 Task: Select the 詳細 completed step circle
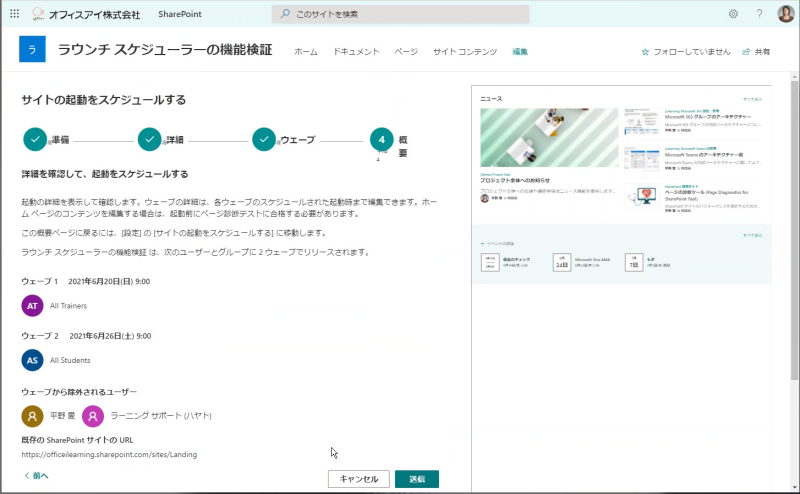coord(149,139)
